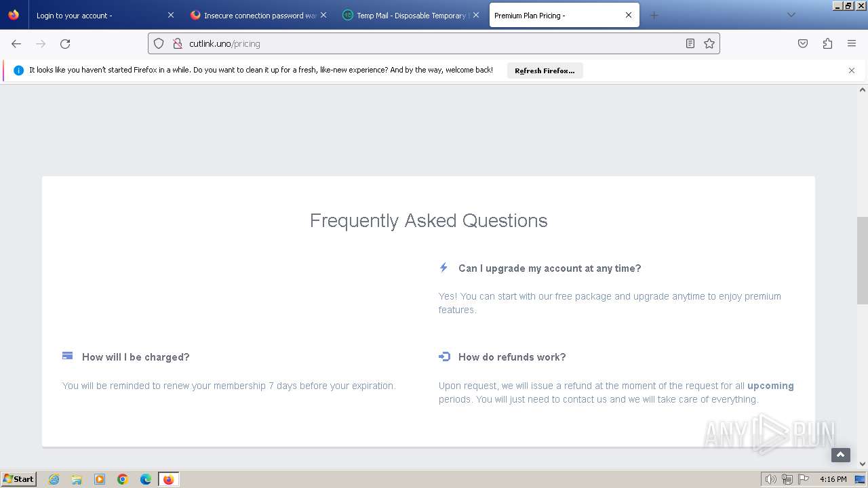Click scrollbar up arrow
The width and height of the screenshot is (868, 488).
(863, 89)
